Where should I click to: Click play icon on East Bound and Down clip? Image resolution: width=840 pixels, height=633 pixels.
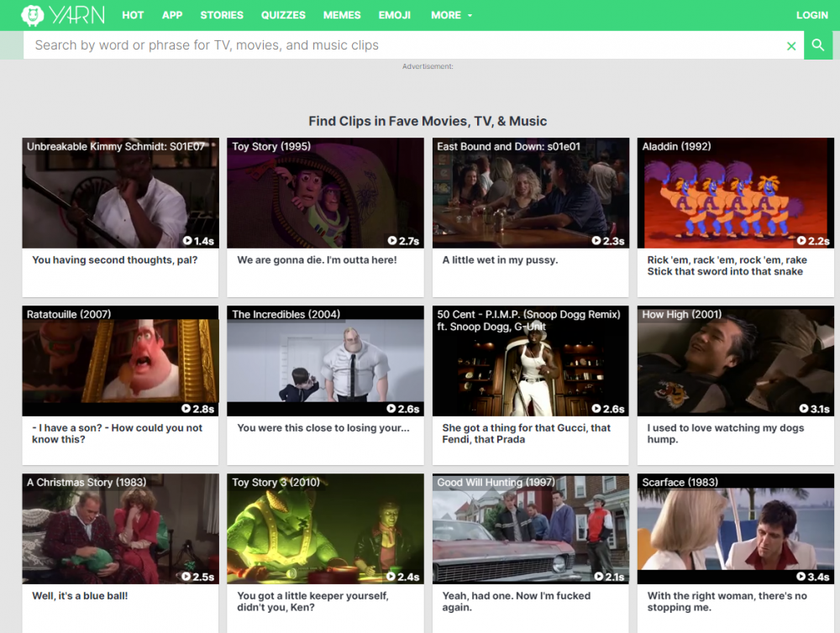point(596,240)
